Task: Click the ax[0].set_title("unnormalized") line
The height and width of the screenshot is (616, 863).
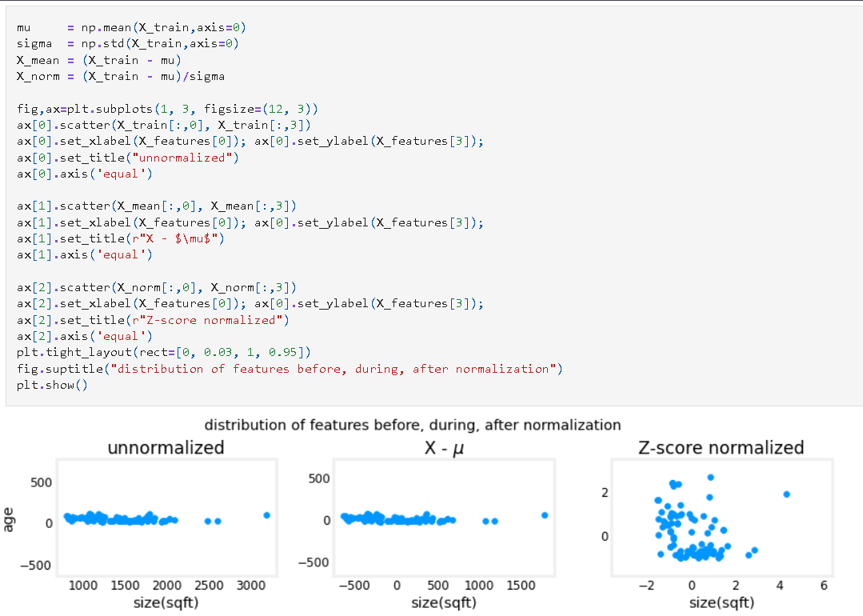Action: (x=128, y=158)
